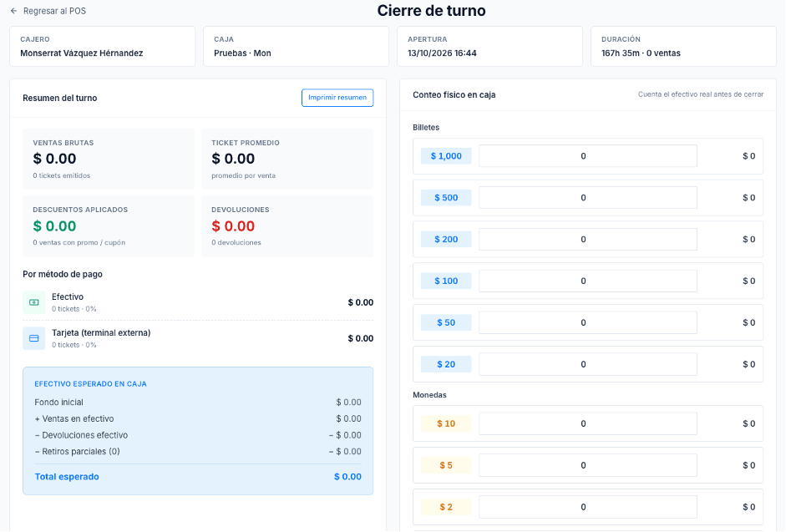Click the duration text 167h 35m · 0 ventas
Viewport: 786px width, 532px height.
(x=641, y=53)
